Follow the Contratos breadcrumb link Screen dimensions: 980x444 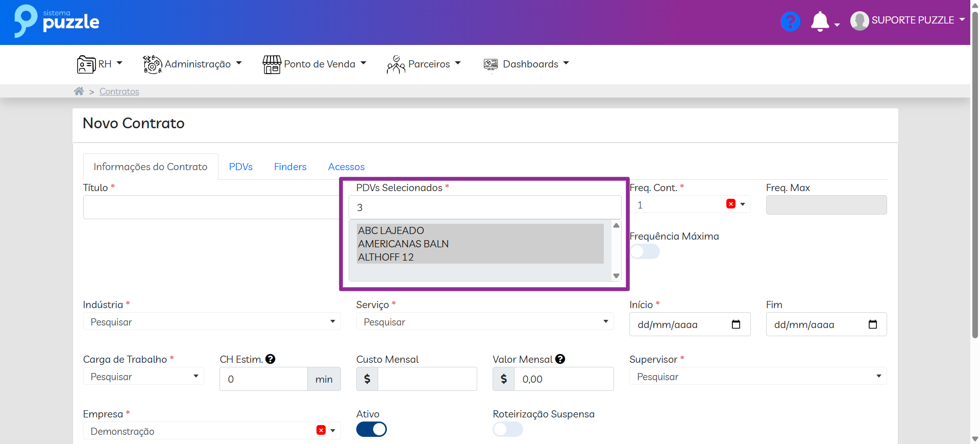(x=119, y=91)
